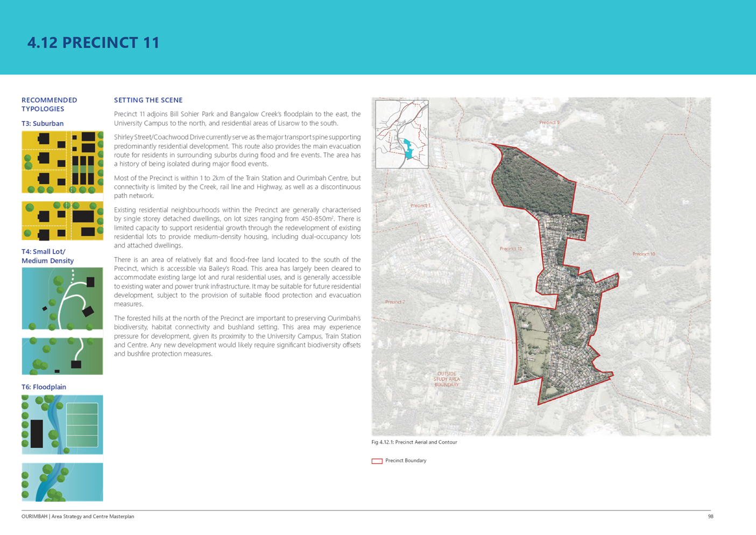Click the Outside Study Area Boundary label
756x535 pixels.
(x=447, y=379)
